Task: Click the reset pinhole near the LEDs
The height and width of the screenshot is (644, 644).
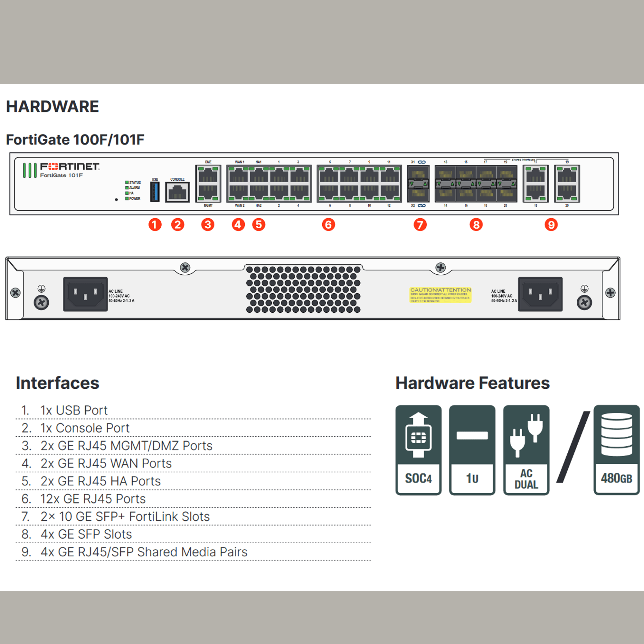Action: (x=116, y=200)
